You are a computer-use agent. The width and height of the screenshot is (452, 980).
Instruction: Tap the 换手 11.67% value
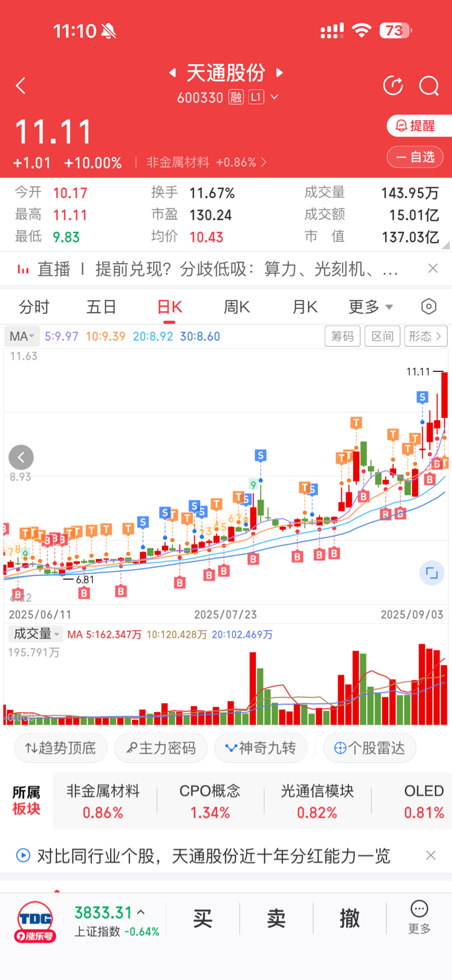(x=212, y=193)
